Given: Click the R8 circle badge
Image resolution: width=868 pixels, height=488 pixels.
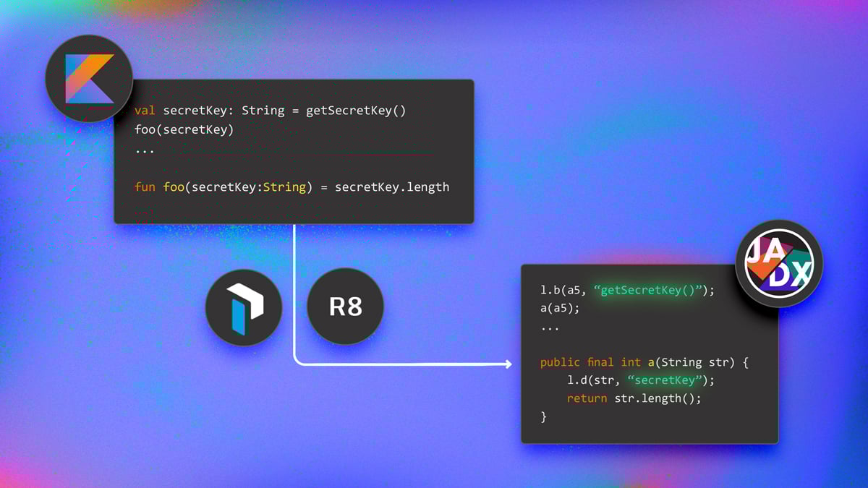Looking at the screenshot, I should click(346, 307).
